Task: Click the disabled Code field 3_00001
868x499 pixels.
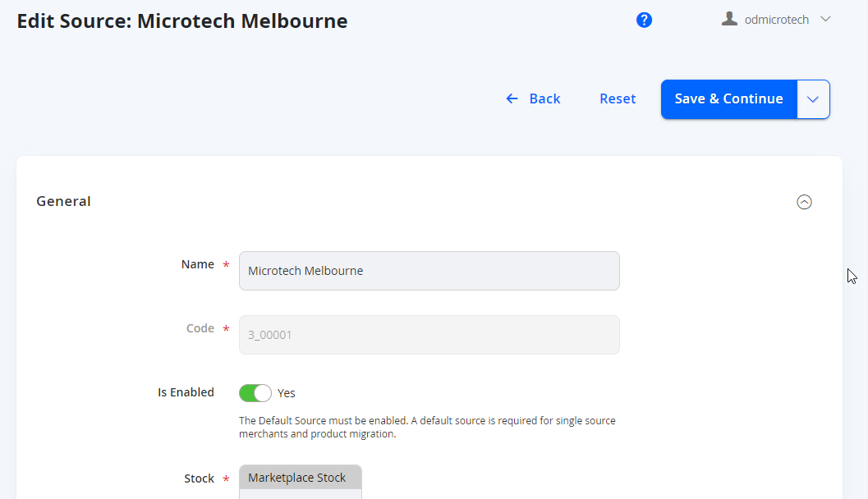Action: coord(429,335)
